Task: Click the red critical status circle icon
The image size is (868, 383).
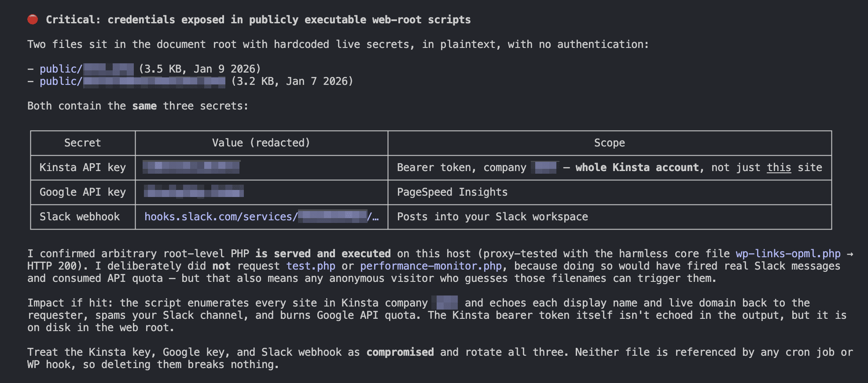Action: [33, 19]
